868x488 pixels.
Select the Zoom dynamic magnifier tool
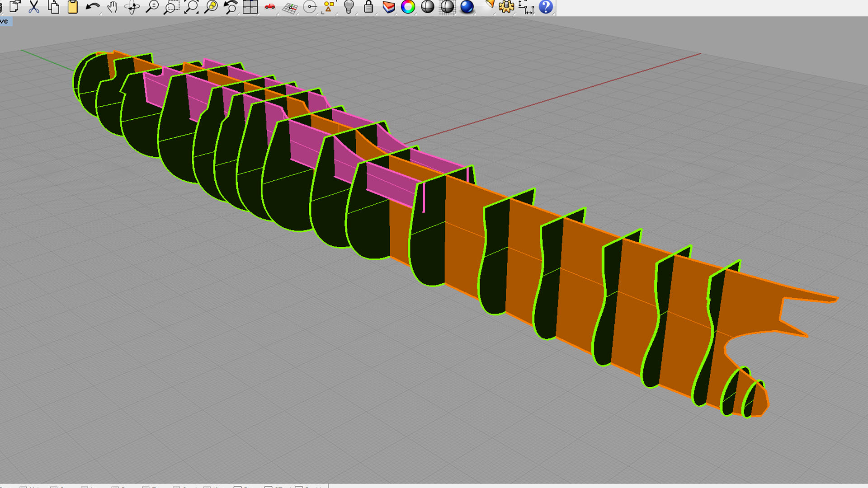coord(152,7)
